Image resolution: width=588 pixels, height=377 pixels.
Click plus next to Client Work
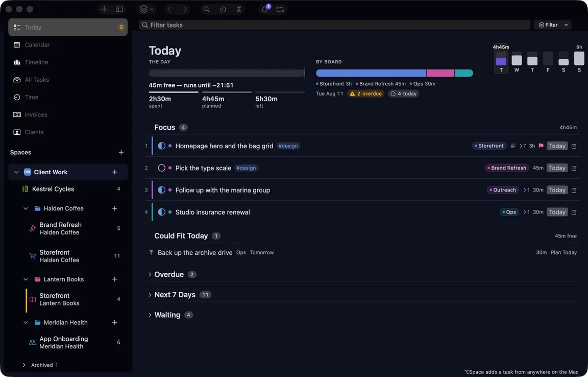115,172
